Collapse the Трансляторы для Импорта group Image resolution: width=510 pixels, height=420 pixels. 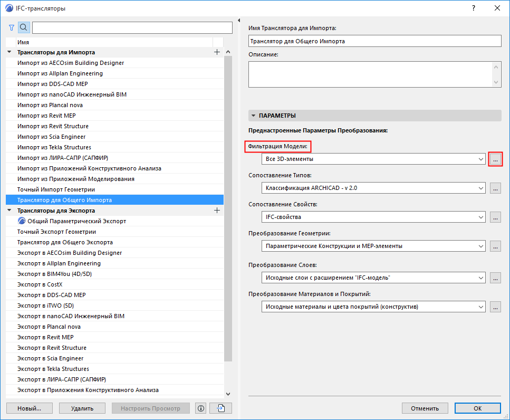[x=9, y=52]
